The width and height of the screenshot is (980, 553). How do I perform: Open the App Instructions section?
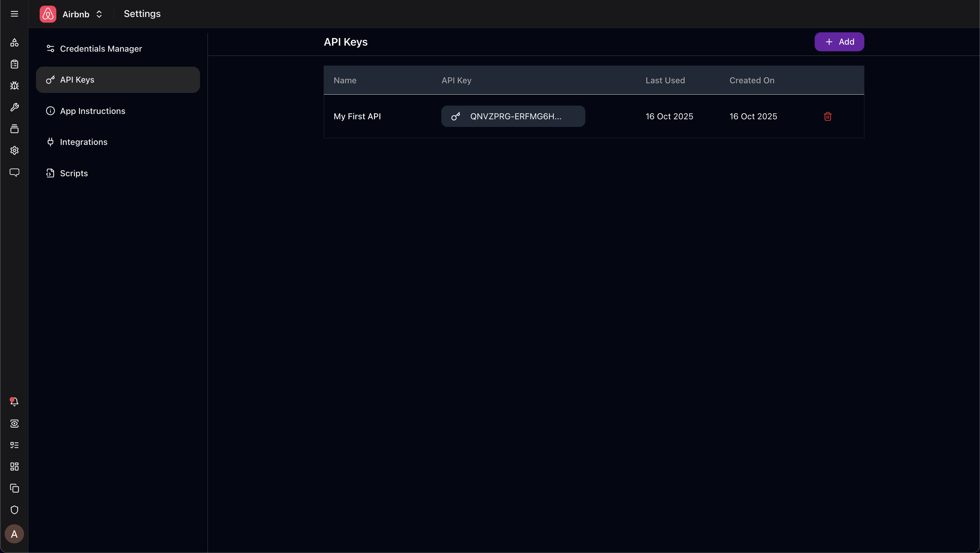click(x=92, y=111)
